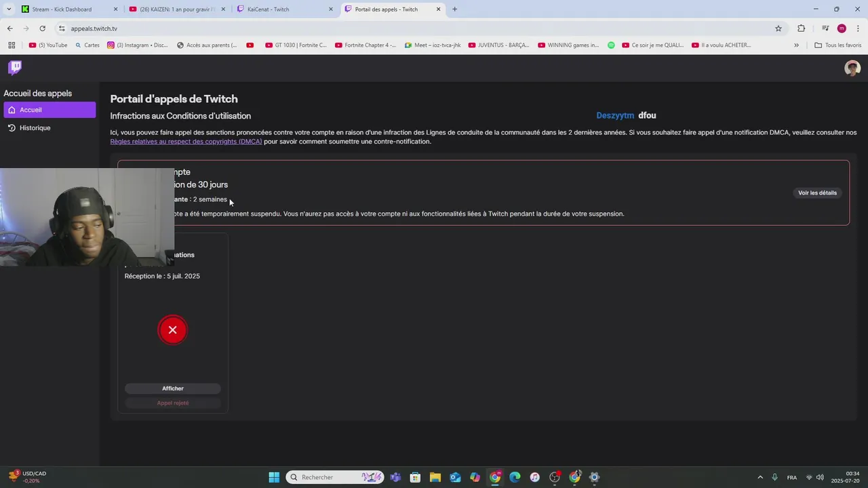Click the red X rejected status icon
The height and width of the screenshot is (488, 868).
[x=172, y=330]
